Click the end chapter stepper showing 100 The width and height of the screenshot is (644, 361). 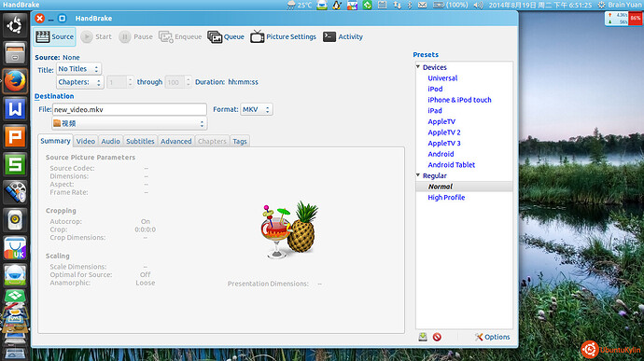178,82
